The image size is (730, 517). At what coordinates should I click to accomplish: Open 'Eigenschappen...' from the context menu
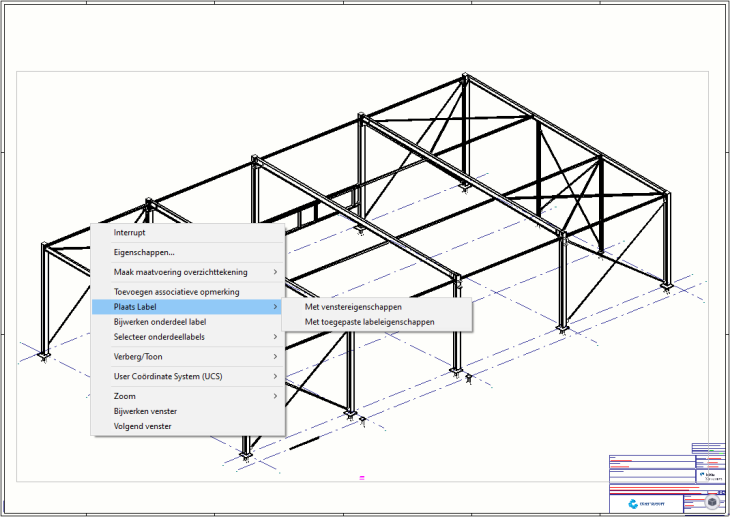point(144,252)
